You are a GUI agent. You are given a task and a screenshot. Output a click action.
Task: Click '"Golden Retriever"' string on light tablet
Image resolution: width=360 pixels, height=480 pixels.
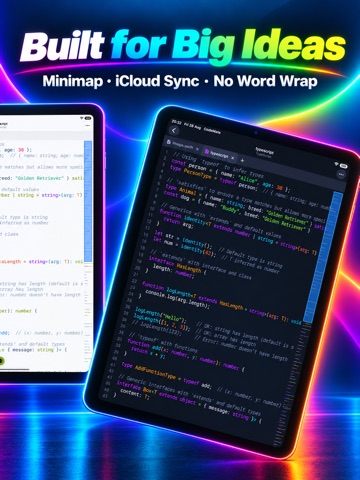39,178
